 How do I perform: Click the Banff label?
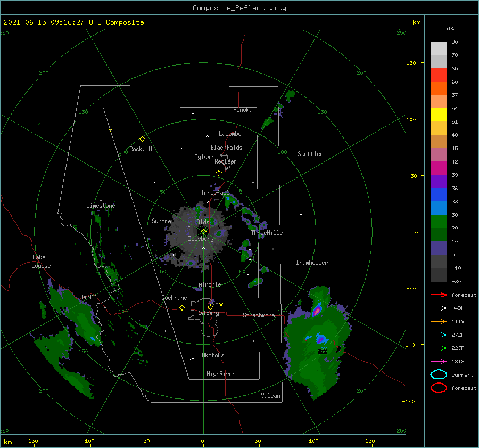coord(88,297)
